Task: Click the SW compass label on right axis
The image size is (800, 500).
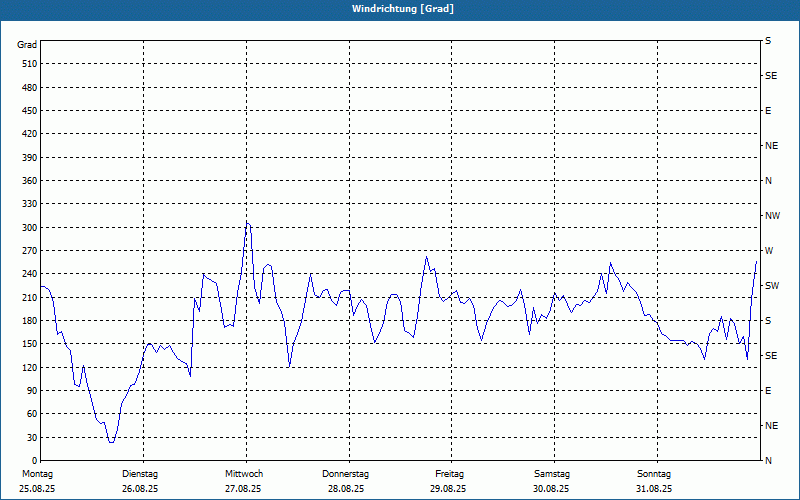Action: point(771,286)
